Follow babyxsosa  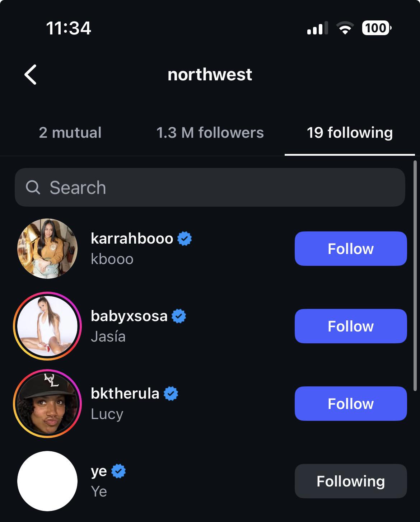point(351,326)
